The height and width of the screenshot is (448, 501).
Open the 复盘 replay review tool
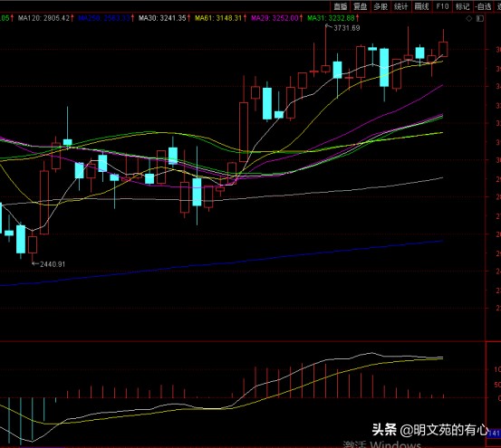pyautogui.click(x=361, y=6)
